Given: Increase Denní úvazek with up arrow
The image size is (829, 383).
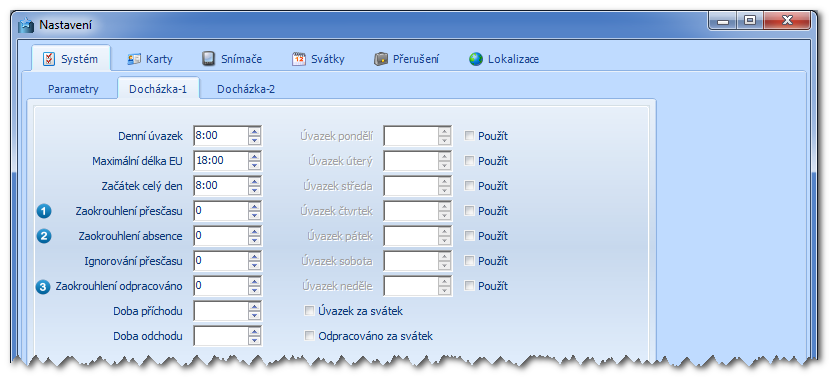Looking at the screenshot, I should (x=255, y=132).
